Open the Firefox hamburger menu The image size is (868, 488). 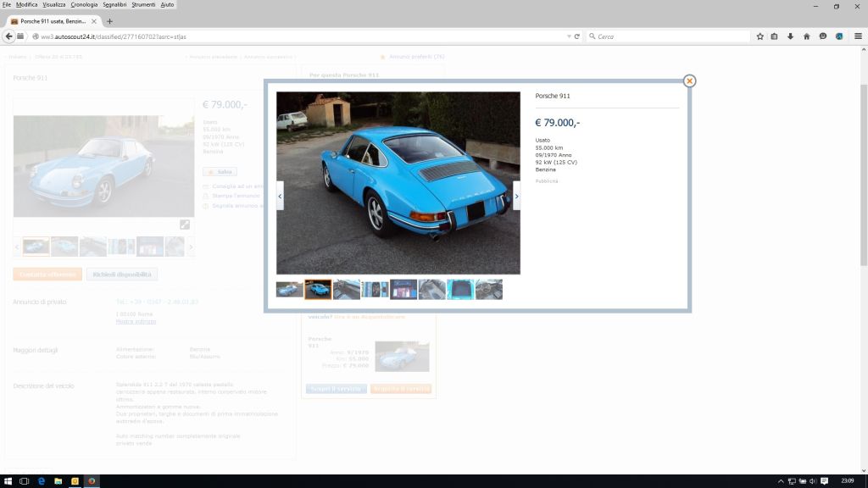tap(858, 36)
